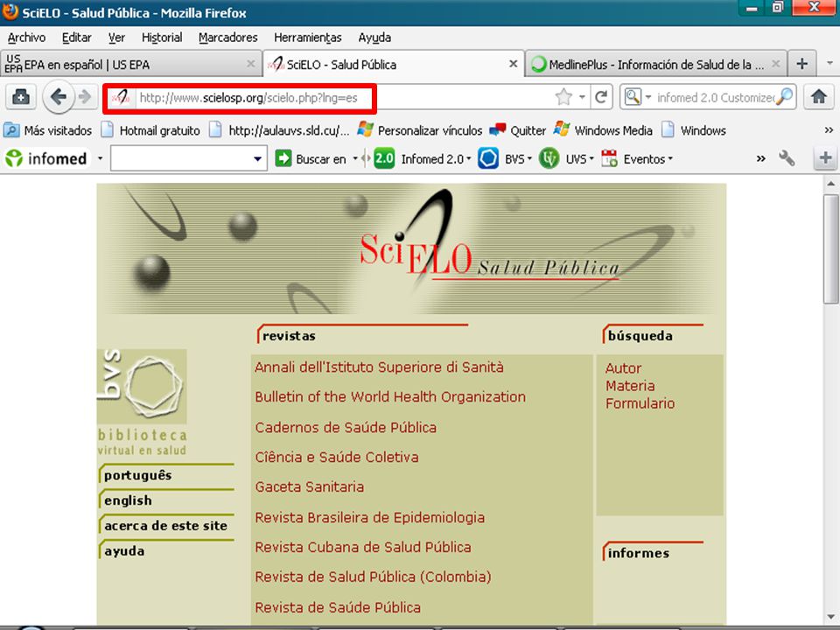
Task: Click inside the infomed toolbar search field
Action: [x=182, y=159]
